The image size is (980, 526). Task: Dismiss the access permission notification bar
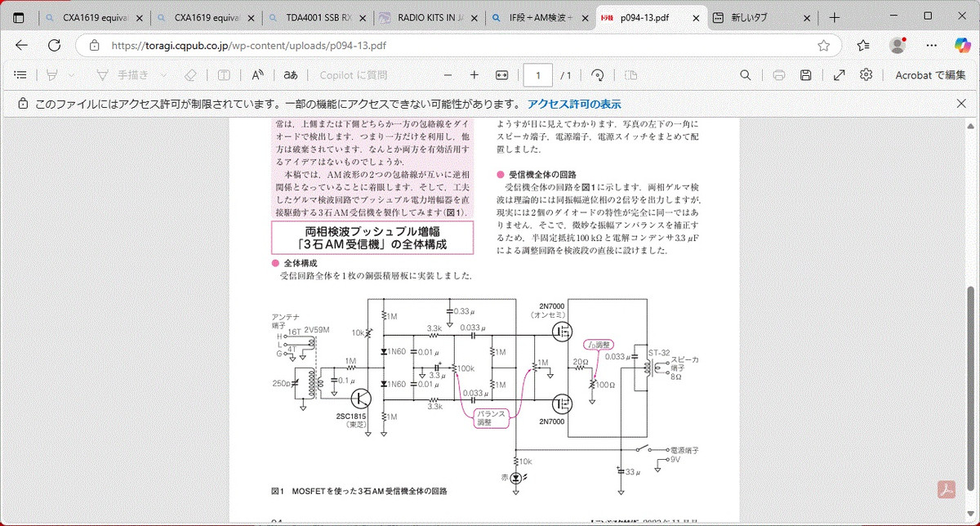click(x=961, y=104)
